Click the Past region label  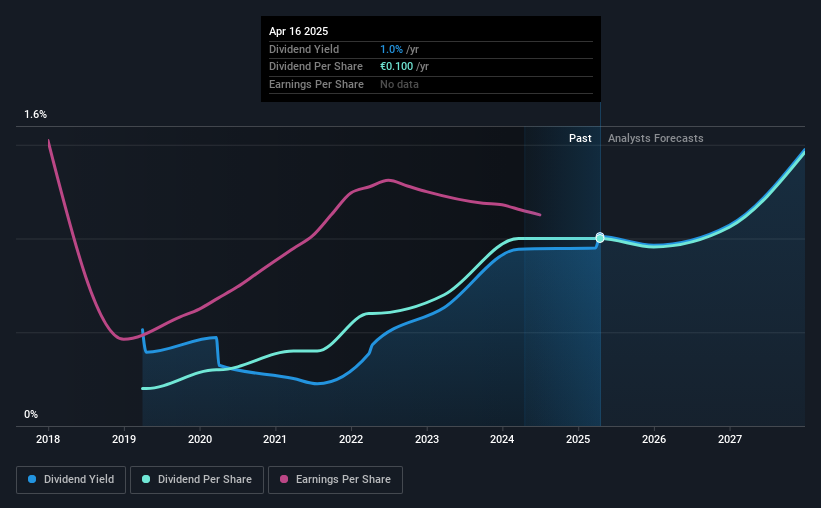pyautogui.click(x=580, y=138)
